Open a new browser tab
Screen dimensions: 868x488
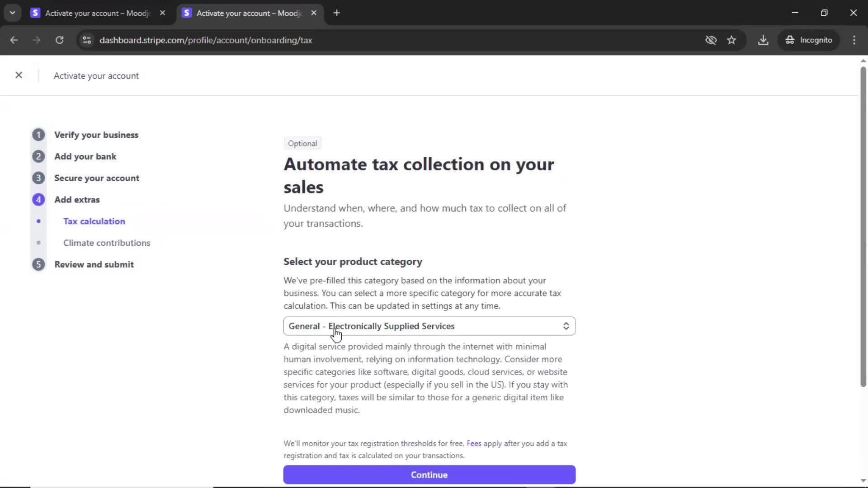pyautogui.click(x=336, y=13)
